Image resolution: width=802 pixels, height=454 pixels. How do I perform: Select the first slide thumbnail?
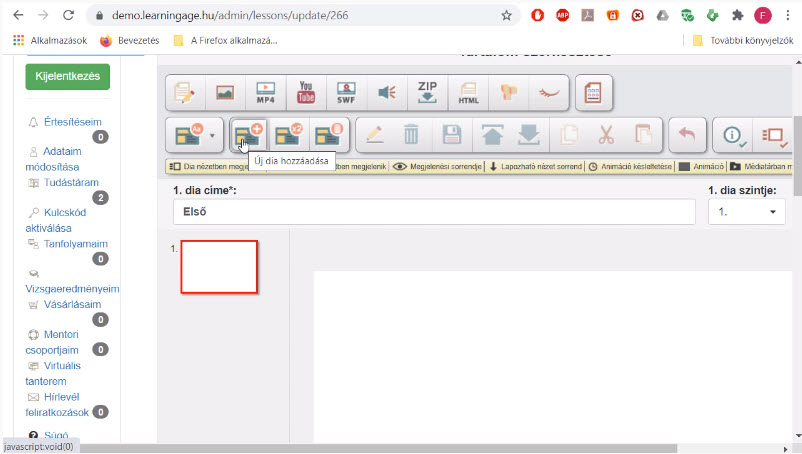[219, 267]
